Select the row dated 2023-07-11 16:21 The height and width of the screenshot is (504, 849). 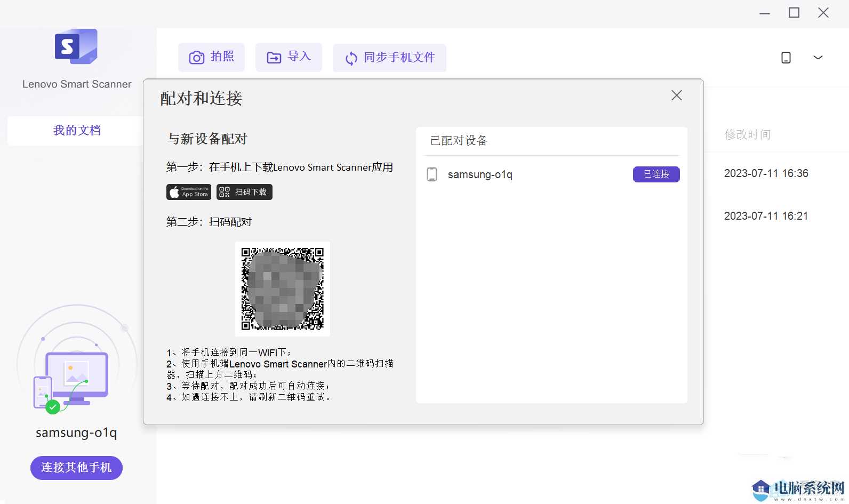pos(766,216)
